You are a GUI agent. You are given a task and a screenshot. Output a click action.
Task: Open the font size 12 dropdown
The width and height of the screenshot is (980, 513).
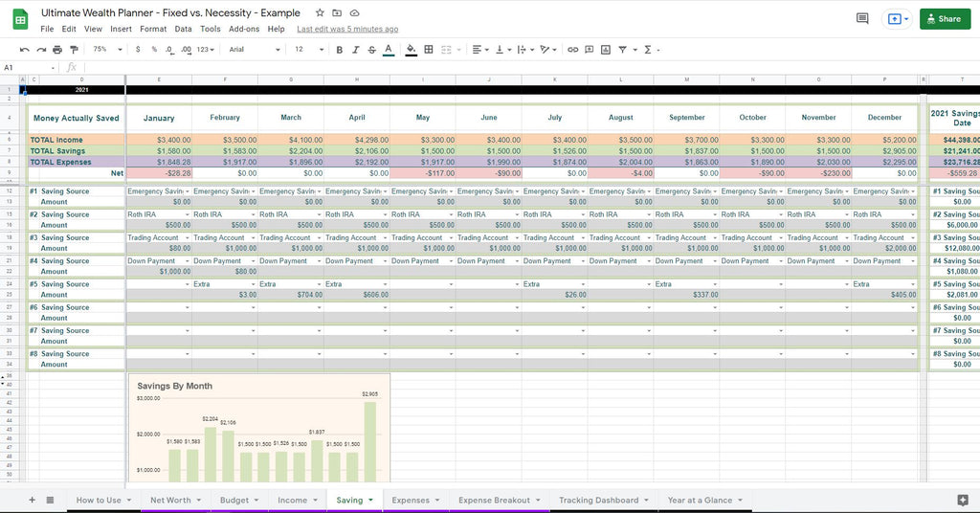point(309,50)
